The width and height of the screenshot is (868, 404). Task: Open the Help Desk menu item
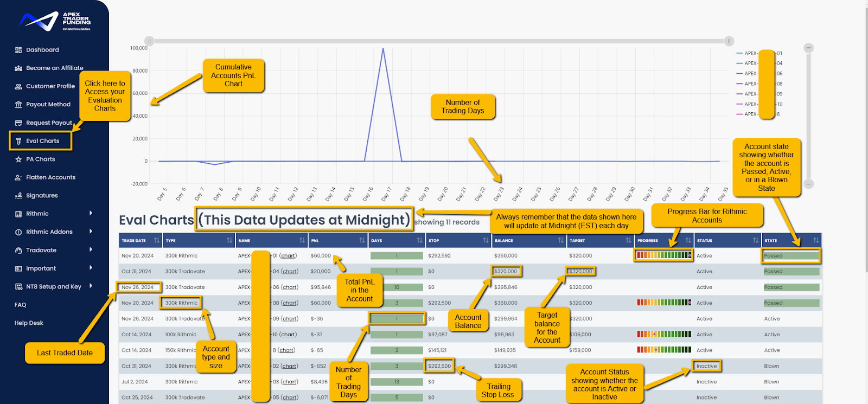coord(29,323)
